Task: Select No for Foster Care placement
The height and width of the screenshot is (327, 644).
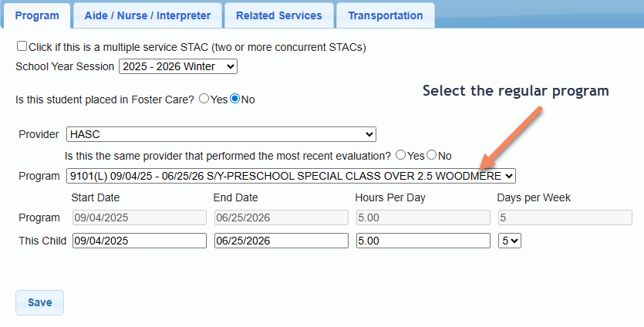Action: click(235, 99)
